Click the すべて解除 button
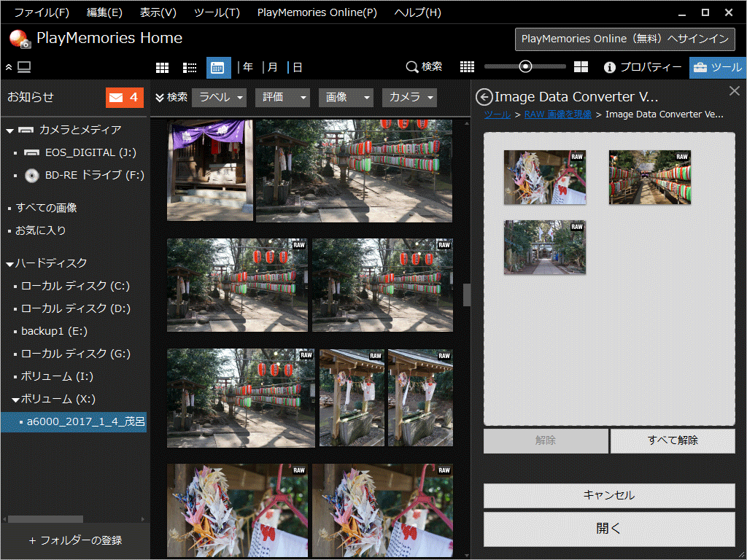This screenshot has width=747, height=560. (x=672, y=440)
